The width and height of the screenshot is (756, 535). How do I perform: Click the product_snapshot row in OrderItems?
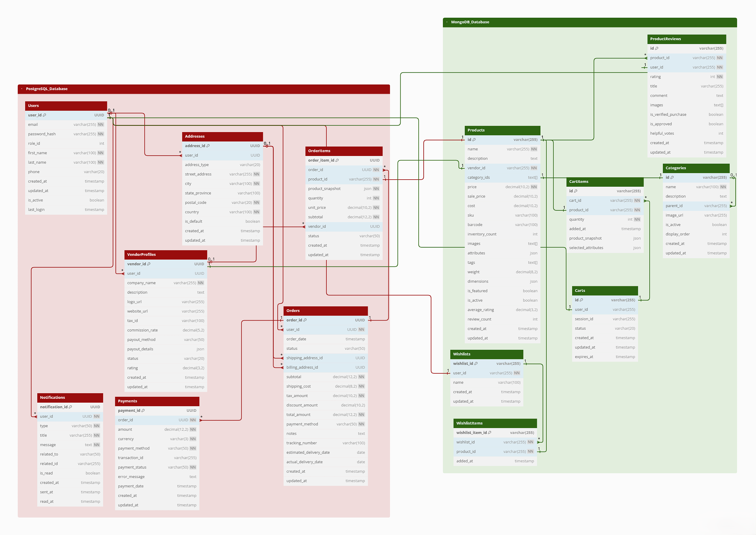pyautogui.click(x=344, y=189)
